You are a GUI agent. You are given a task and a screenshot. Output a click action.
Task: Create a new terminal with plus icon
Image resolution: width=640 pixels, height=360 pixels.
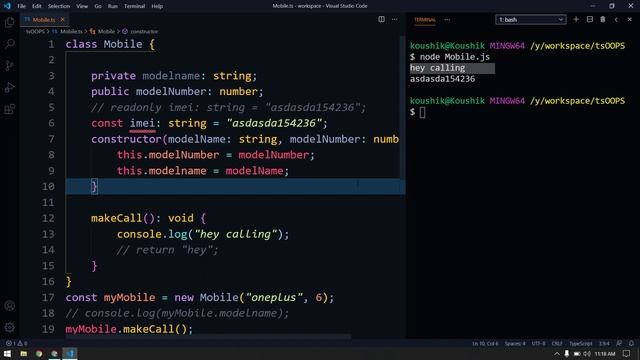576,19
